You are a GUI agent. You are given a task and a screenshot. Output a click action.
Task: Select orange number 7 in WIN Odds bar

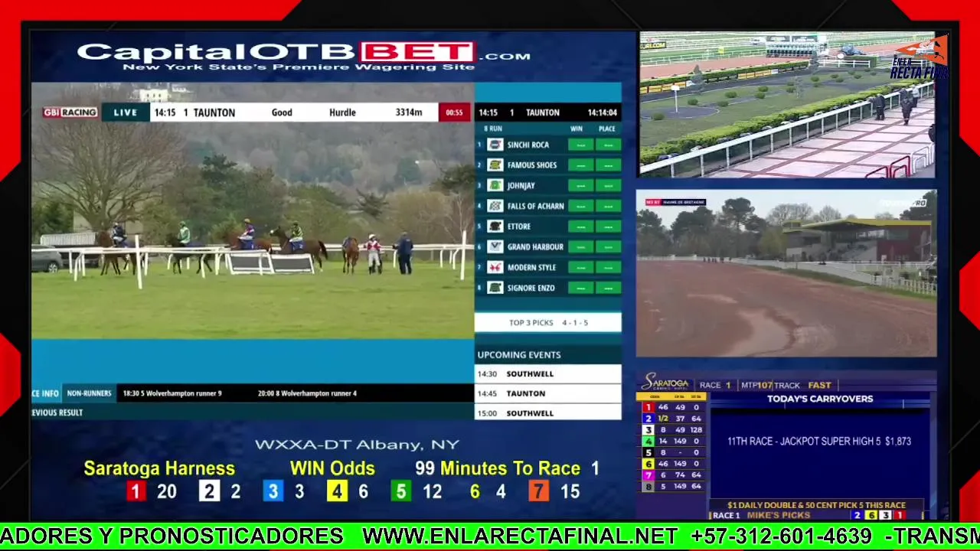click(538, 491)
